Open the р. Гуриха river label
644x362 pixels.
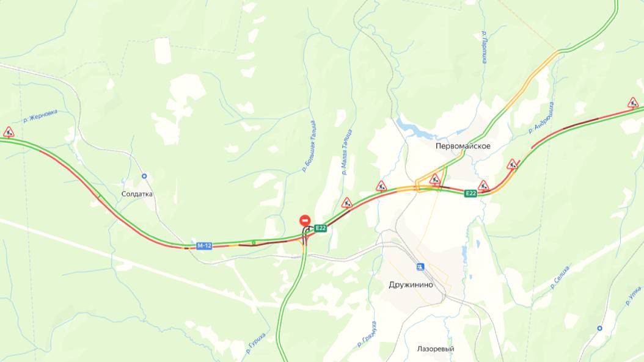(256, 344)
